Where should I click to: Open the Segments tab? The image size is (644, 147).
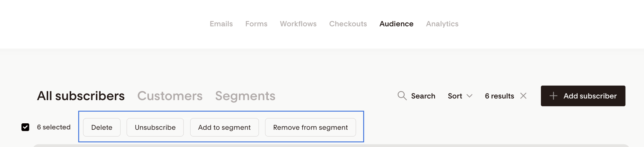tap(245, 96)
